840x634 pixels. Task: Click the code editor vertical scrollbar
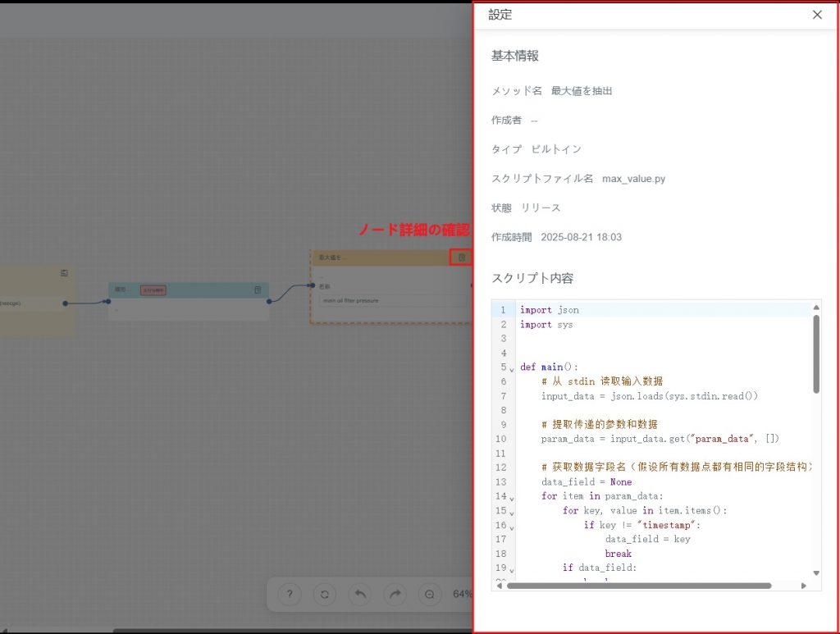pyautogui.click(x=815, y=353)
